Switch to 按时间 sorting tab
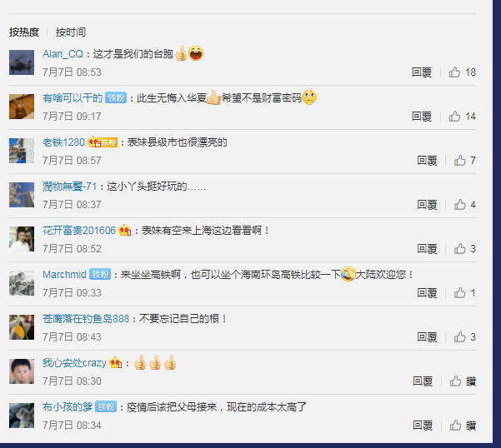The width and height of the screenshot is (501, 448). [71, 32]
